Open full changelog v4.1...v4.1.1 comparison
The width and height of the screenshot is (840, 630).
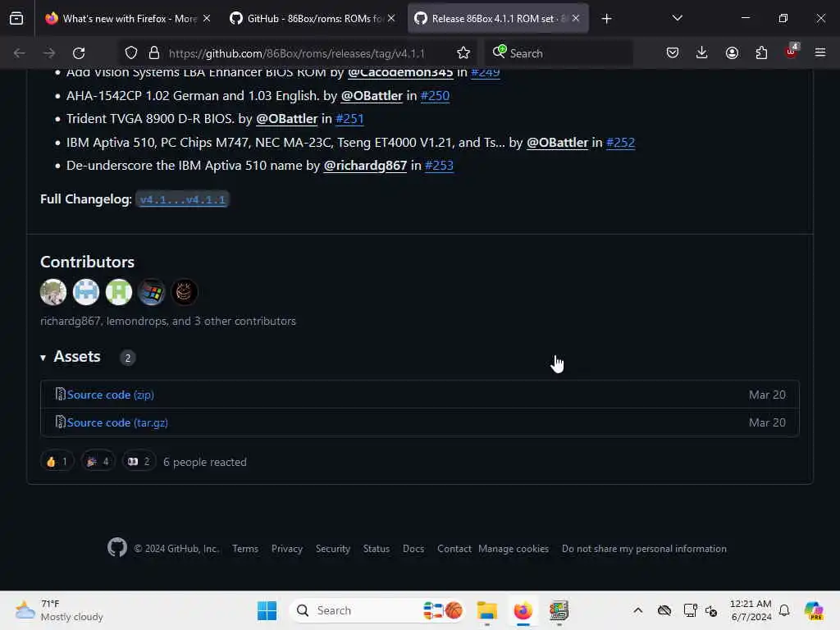point(183,200)
